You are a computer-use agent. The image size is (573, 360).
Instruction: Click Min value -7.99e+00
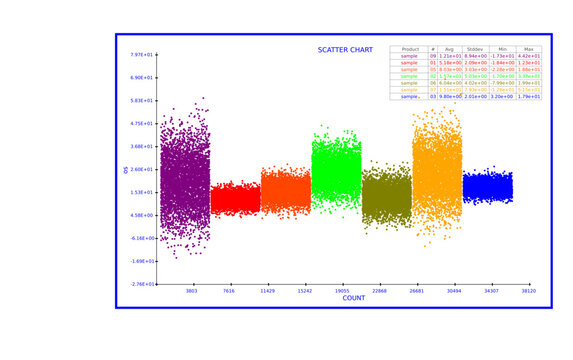tap(502, 83)
